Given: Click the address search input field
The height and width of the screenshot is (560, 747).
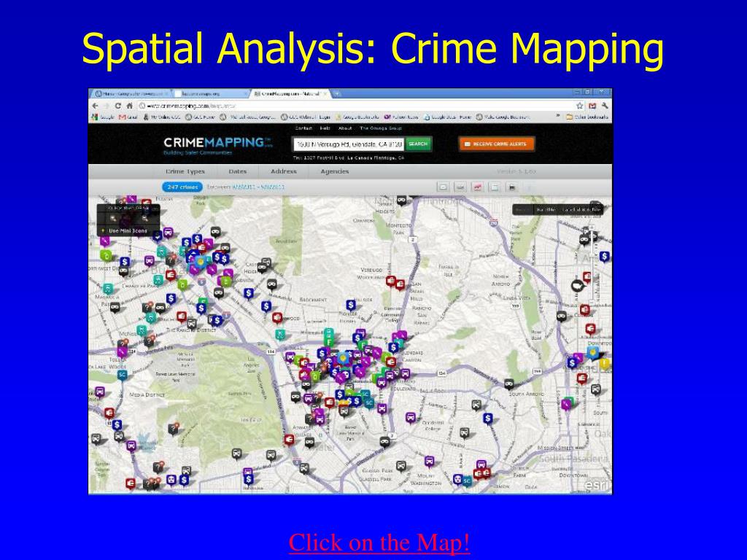Looking at the screenshot, I should pos(348,144).
